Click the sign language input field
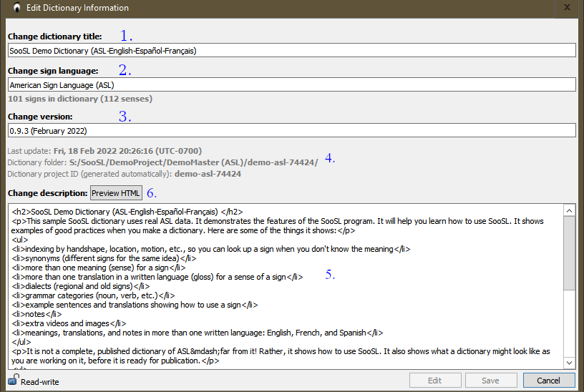 [291, 85]
